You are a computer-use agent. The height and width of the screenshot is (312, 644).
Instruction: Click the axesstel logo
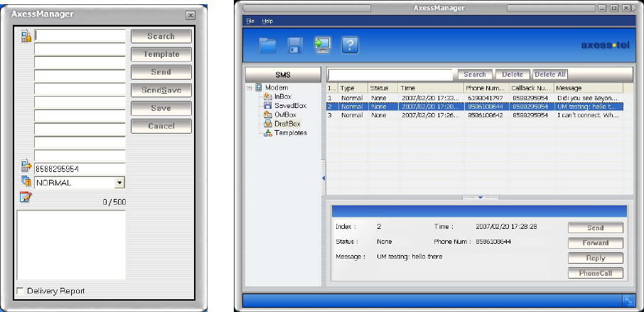pyautogui.click(x=605, y=45)
